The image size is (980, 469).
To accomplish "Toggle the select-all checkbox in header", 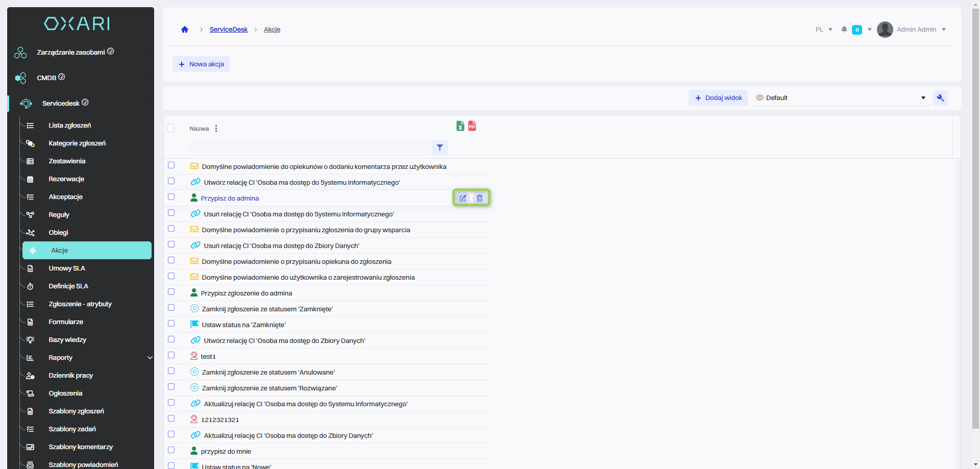I will (x=171, y=128).
